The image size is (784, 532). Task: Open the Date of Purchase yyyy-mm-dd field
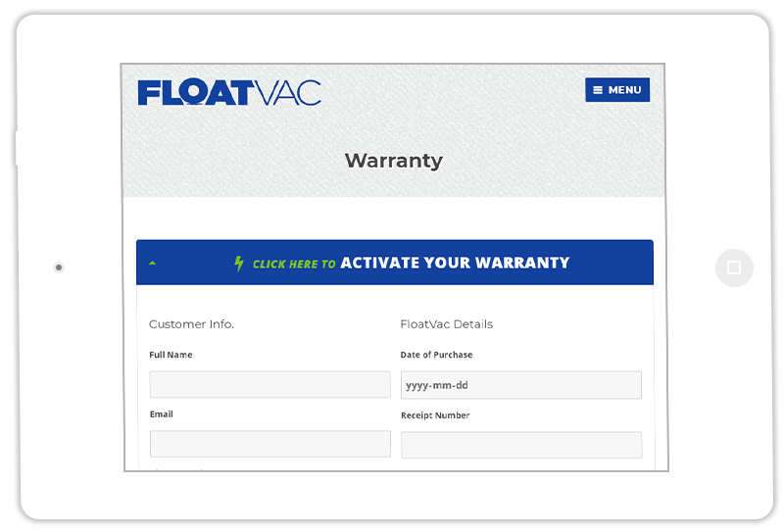tap(521, 385)
